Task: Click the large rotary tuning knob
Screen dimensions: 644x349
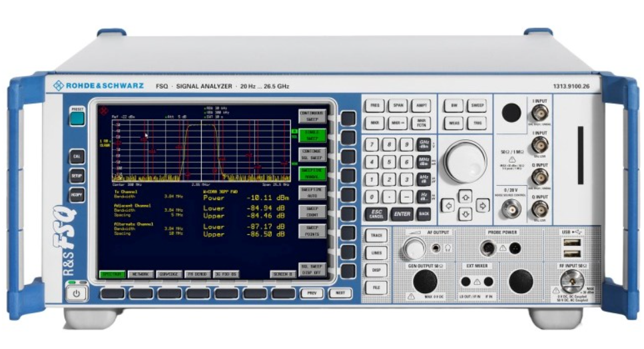Action: tap(465, 161)
